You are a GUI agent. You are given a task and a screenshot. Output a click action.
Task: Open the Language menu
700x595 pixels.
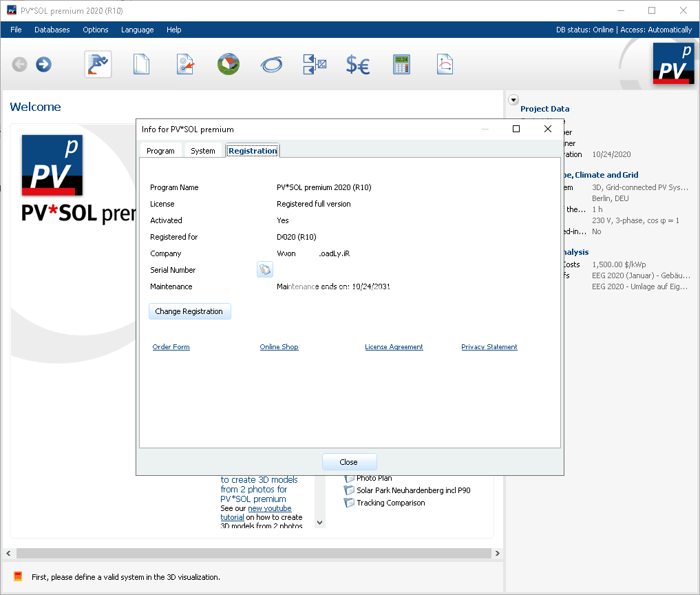138,30
